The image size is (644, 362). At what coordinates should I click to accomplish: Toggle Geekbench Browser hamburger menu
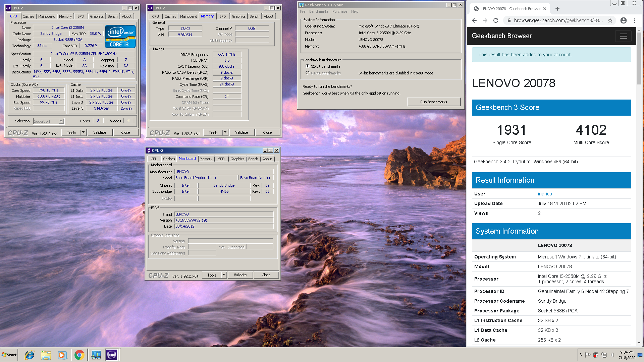623,36
